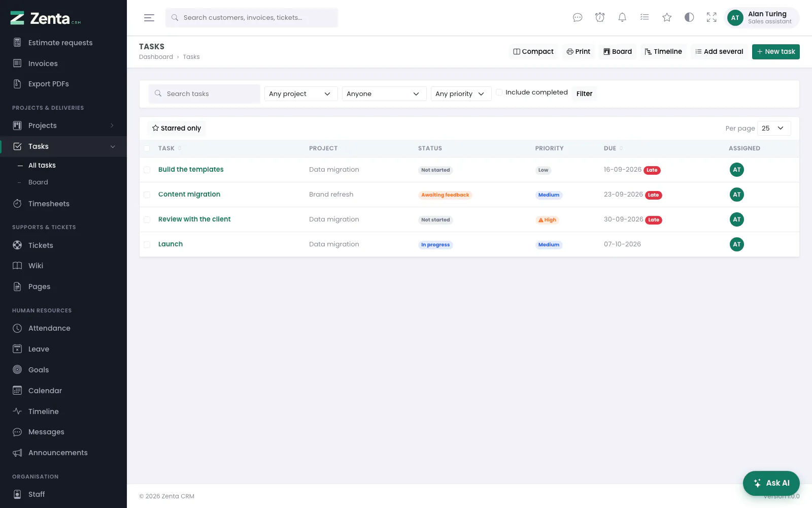Click the sidebar Messages bubble icon
812x508 pixels.
pyautogui.click(x=17, y=432)
